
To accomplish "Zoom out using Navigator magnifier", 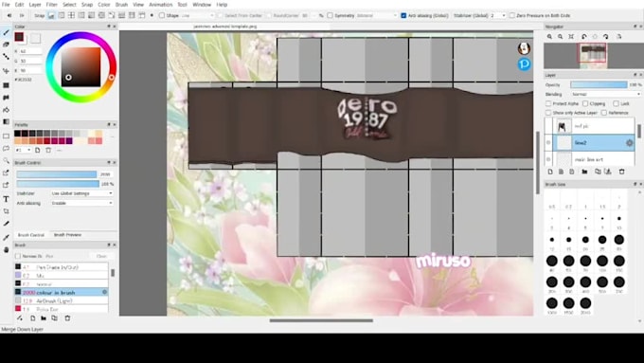I will (561, 37).
